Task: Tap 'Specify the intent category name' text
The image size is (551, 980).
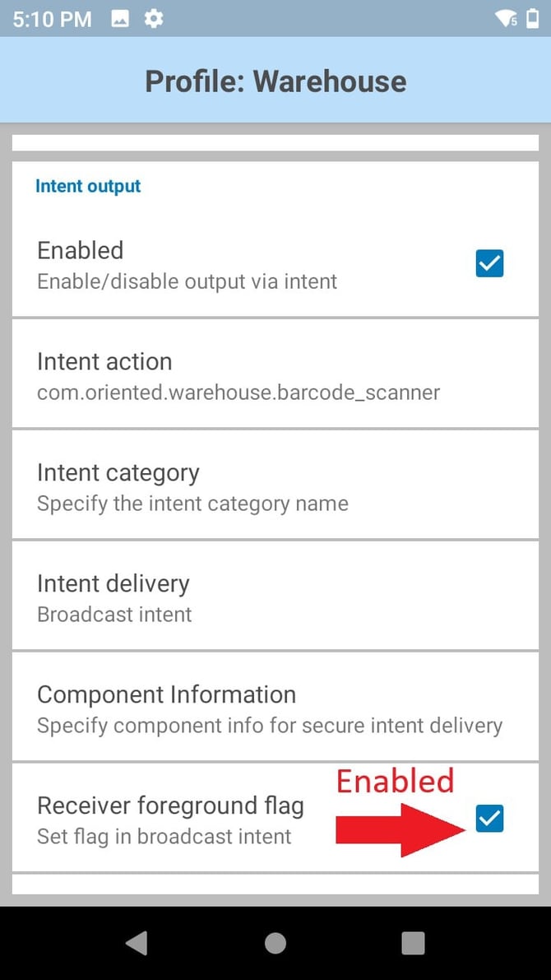Action: (192, 504)
